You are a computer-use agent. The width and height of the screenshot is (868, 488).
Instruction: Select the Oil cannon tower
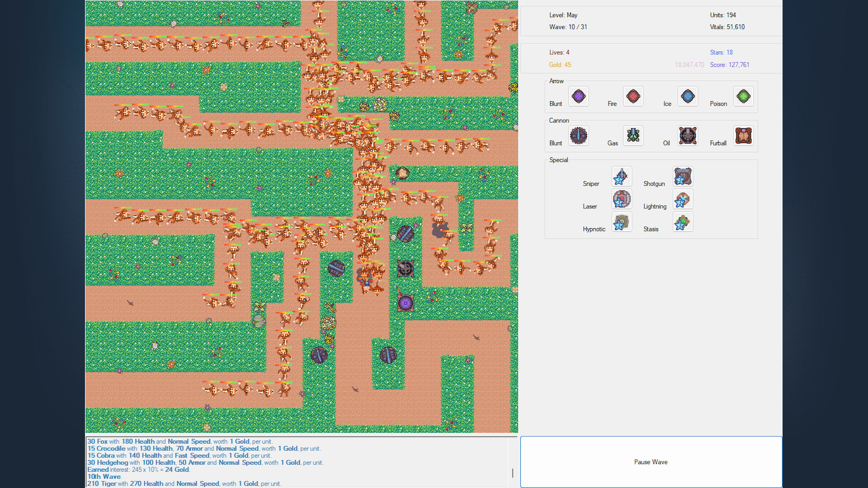click(x=688, y=136)
